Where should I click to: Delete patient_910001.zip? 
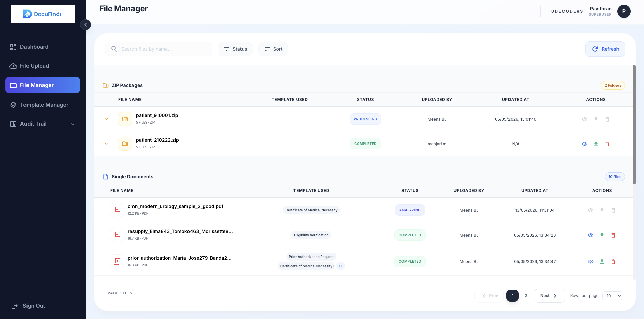tap(607, 119)
